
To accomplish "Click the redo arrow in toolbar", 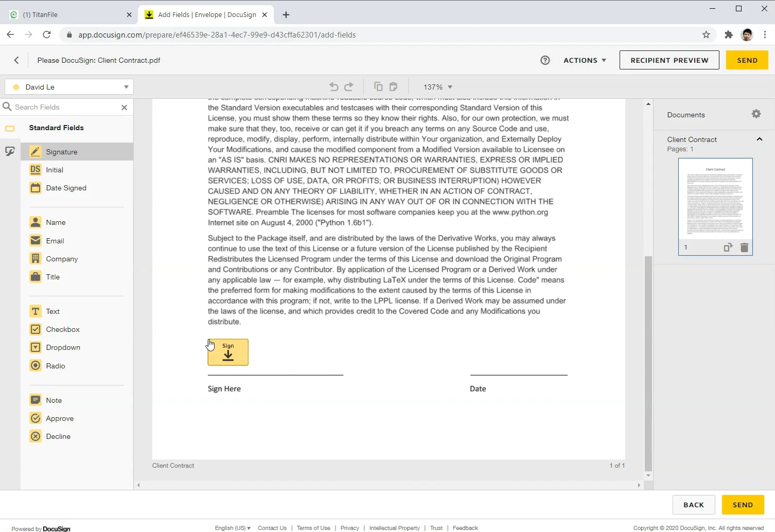I will pos(349,87).
